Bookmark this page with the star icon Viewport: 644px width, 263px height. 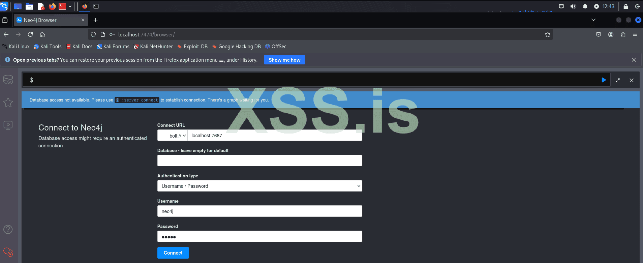pos(548,34)
